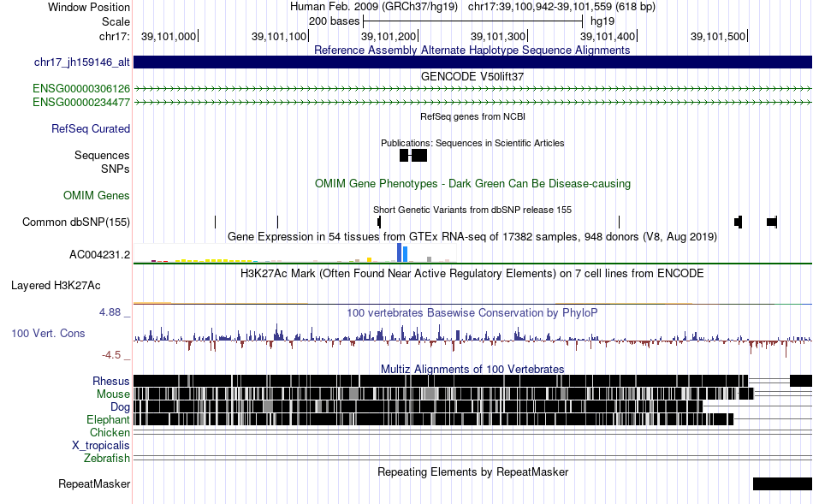Click position label 39,101,200 on ruler
Screen dimensions: 813x504
coord(389,36)
